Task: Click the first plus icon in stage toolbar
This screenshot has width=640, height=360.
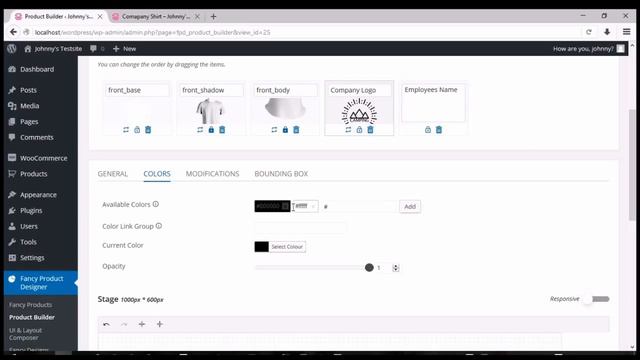Action: (x=142, y=324)
